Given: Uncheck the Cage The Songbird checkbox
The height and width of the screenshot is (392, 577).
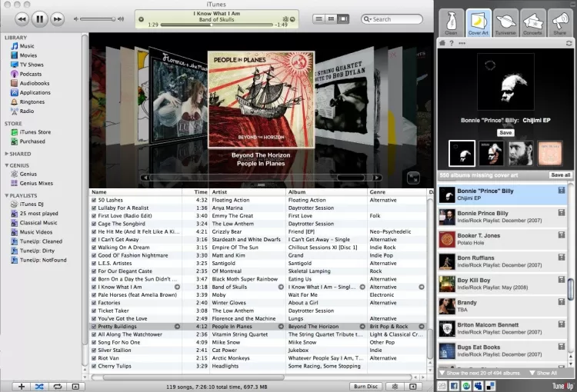Looking at the screenshot, I should [94, 224].
